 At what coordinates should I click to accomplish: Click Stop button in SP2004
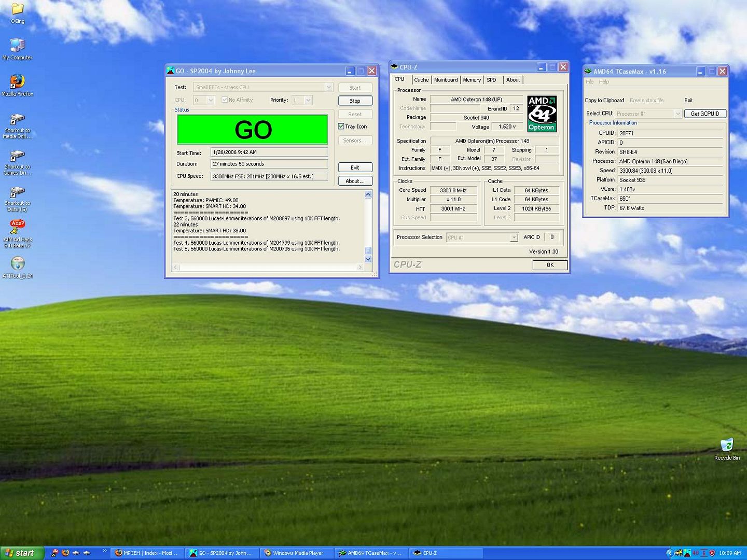[x=355, y=101]
